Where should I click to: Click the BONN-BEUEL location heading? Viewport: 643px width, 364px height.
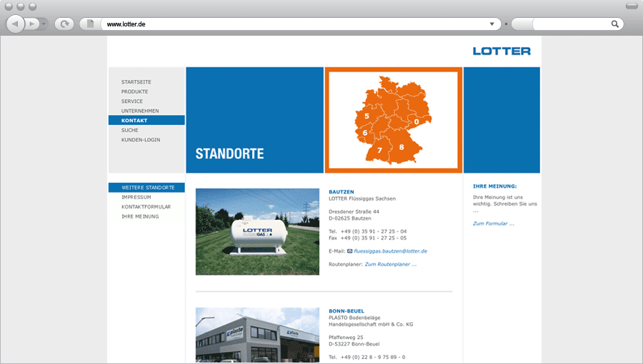347,311
